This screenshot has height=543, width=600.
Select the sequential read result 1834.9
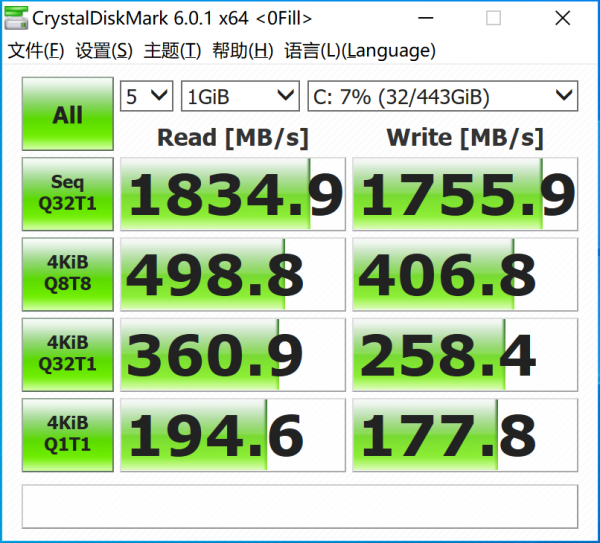tap(232, 194)
